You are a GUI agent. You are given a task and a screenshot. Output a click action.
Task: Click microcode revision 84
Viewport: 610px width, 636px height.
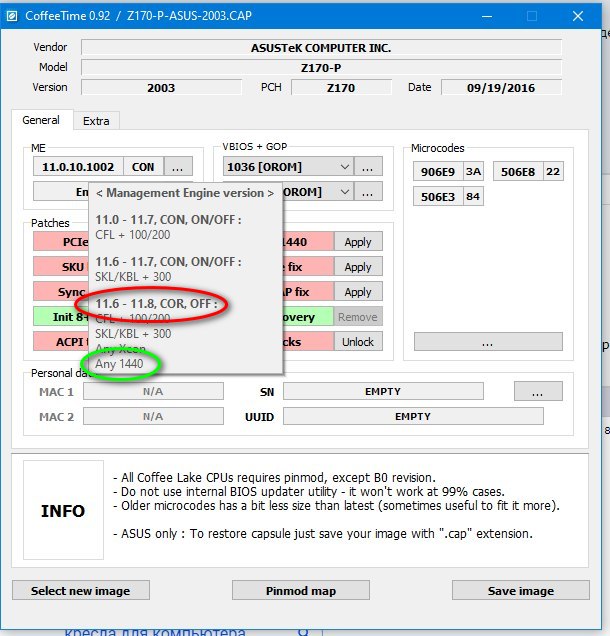pos(473,197)
